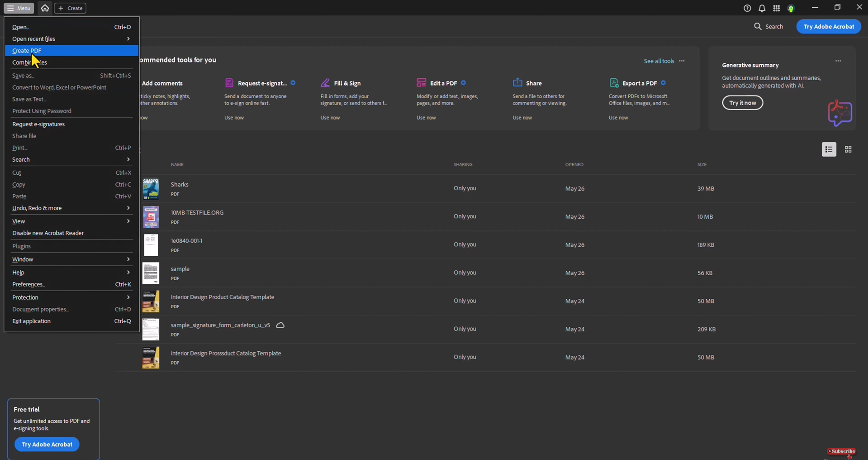
Task: Open the Sharks file thumbnail
Action: click(151, 189)
